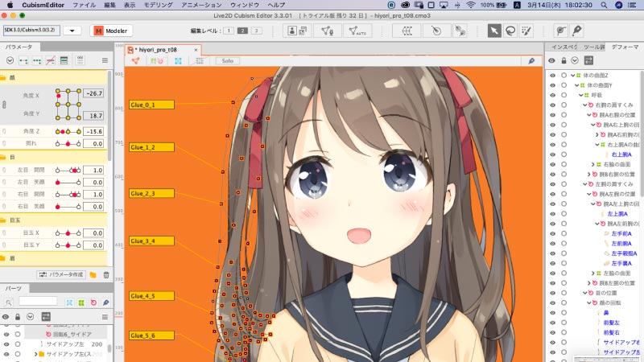644x362 pixels.
Task: Select the hiyori_pro_t08 document tab
Action: coord(163,50)
